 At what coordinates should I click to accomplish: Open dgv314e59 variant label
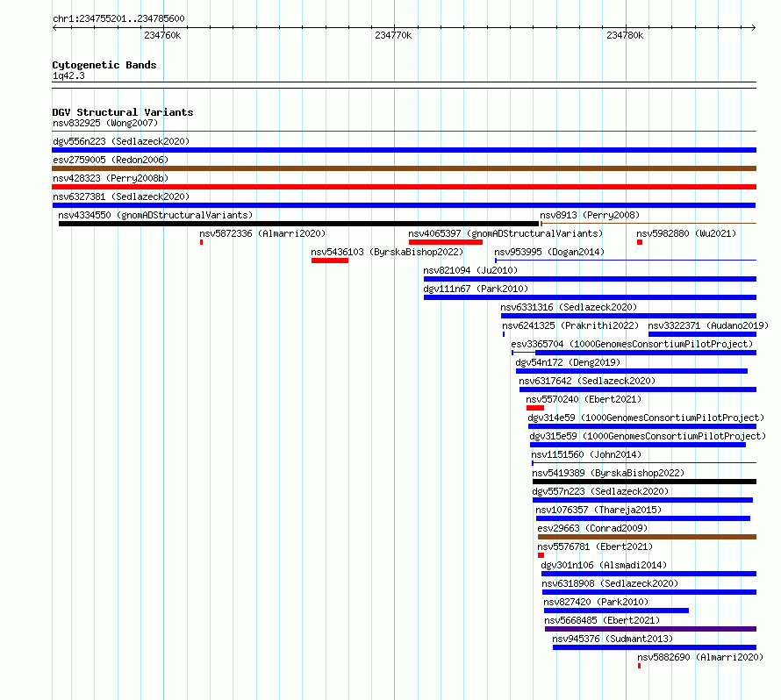646,418
